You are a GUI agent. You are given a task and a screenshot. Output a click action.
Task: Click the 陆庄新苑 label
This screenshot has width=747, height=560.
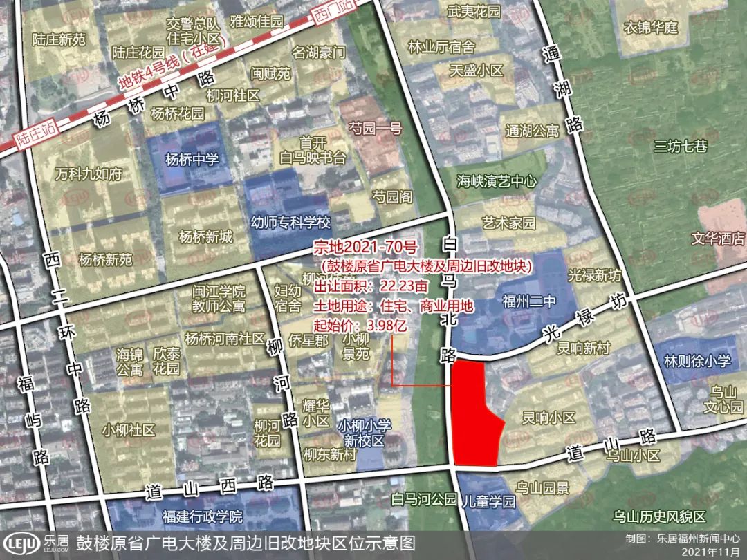pyautogui.click(x=59, y=39)
